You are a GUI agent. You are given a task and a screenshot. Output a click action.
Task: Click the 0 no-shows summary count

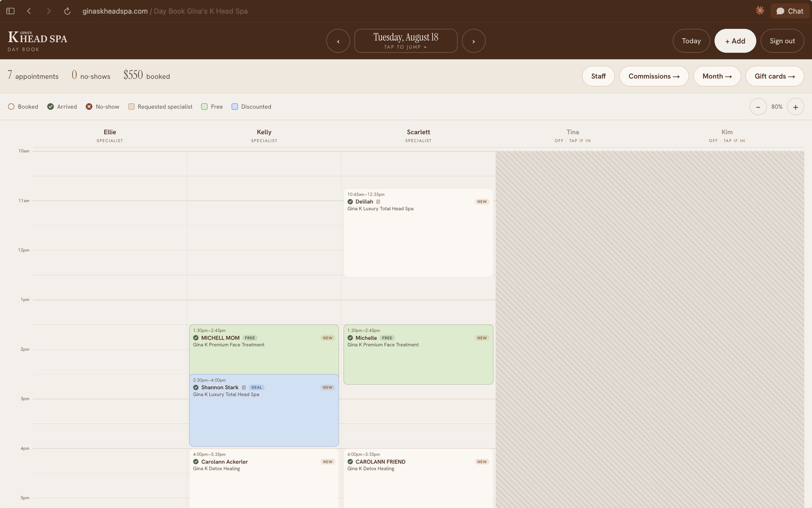coord(91,75)
